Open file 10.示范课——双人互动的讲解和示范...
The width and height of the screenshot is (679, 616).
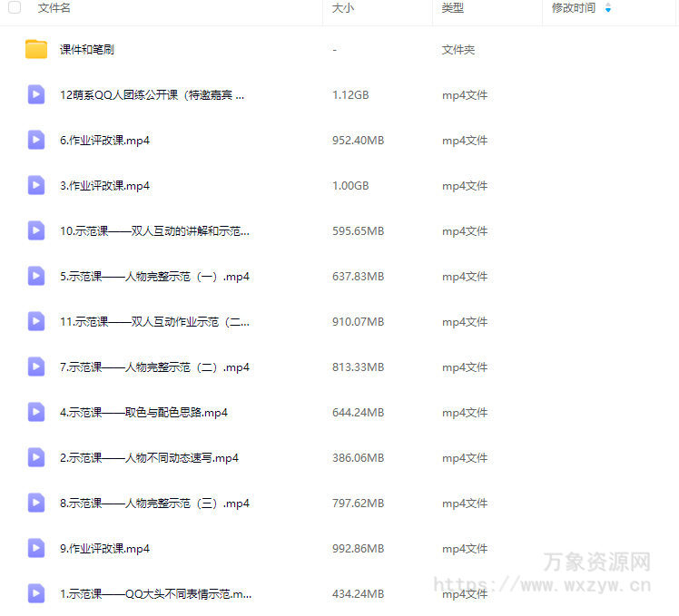tap(154, 231)
